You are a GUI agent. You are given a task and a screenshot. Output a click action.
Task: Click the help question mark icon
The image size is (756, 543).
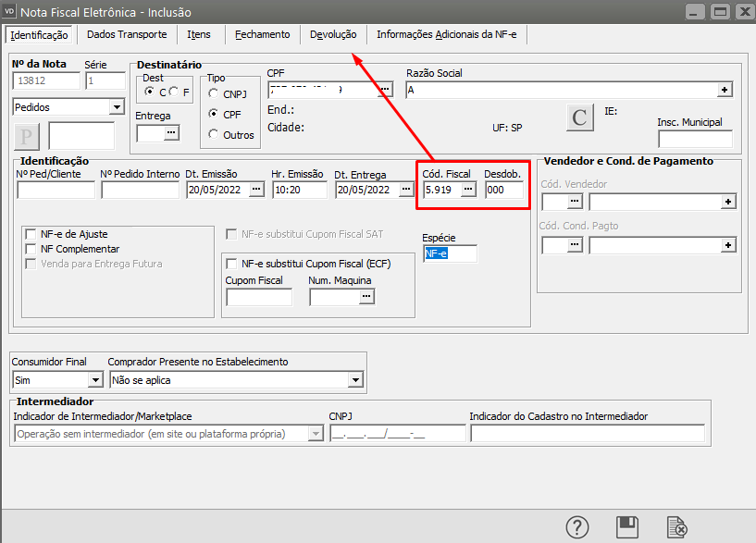point(578,527)
